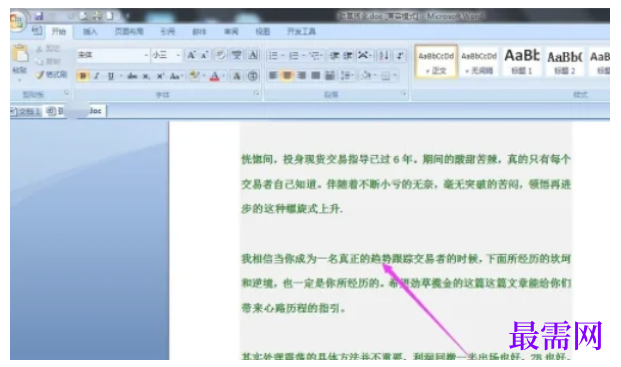This screenshot has width=621, height=367.
Task: Show paragraph marks icon
Action: click(x=400, y=55)
